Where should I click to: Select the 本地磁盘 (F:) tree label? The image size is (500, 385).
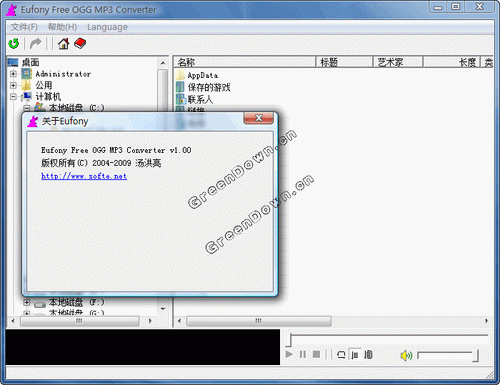[x=77, y=303]
